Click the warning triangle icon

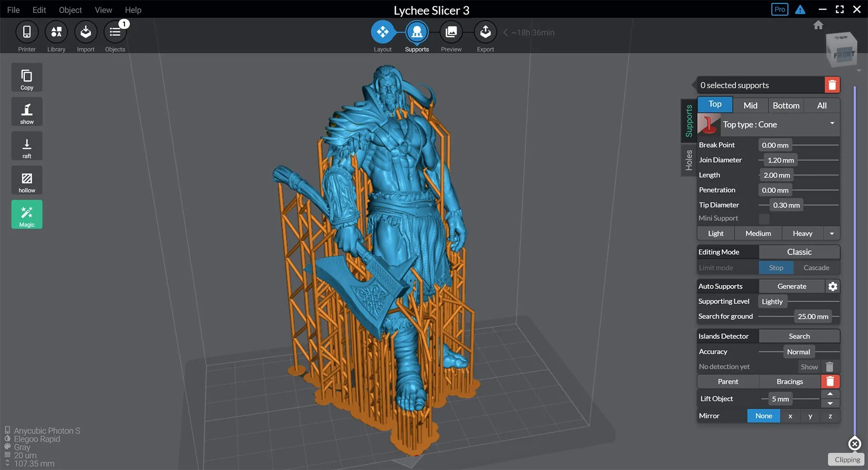[800, 10]
